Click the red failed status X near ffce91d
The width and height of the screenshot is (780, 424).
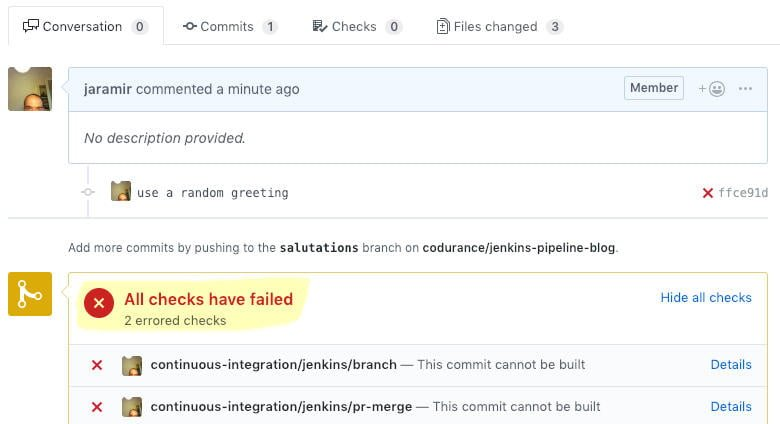[707, 193]
